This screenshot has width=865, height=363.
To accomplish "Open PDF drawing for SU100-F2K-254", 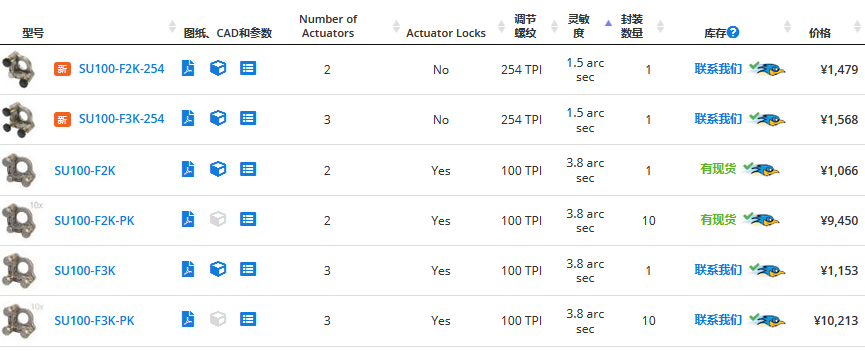I will coord(188,68).
